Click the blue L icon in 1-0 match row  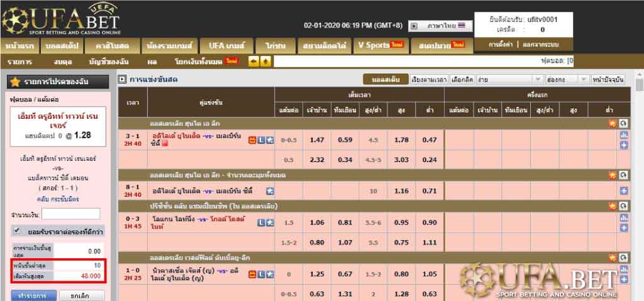coord(261,275)
